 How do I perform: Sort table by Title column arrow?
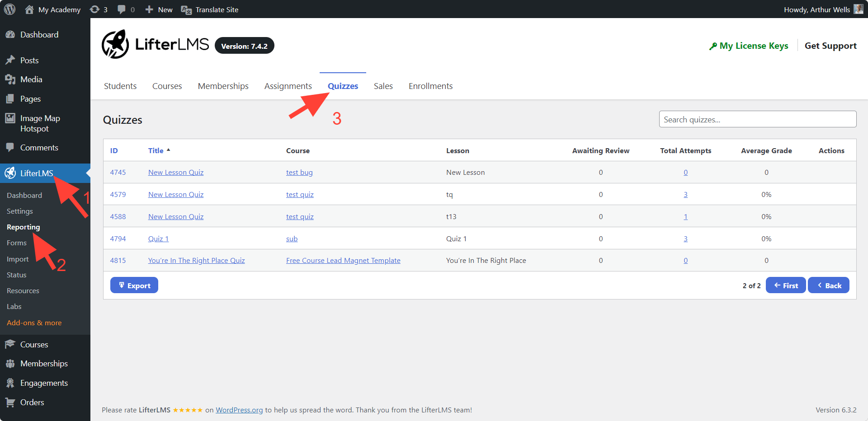[x=168, y=150]
